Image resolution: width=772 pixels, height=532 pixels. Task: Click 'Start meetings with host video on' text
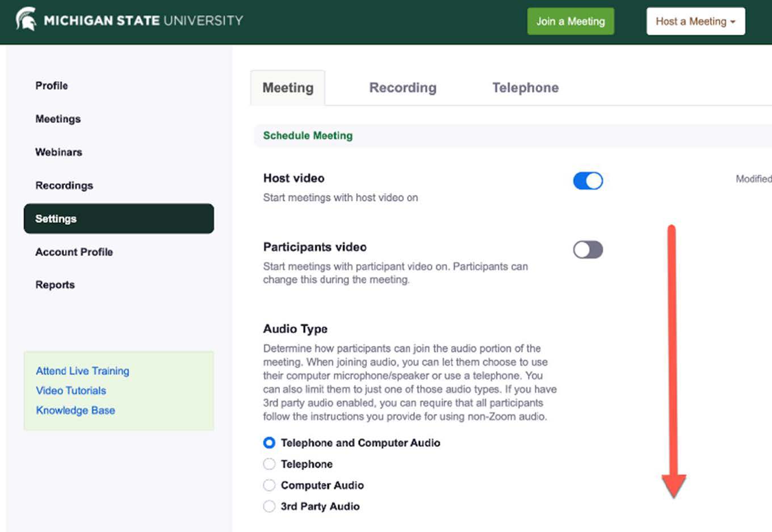[x=340, y=198]
